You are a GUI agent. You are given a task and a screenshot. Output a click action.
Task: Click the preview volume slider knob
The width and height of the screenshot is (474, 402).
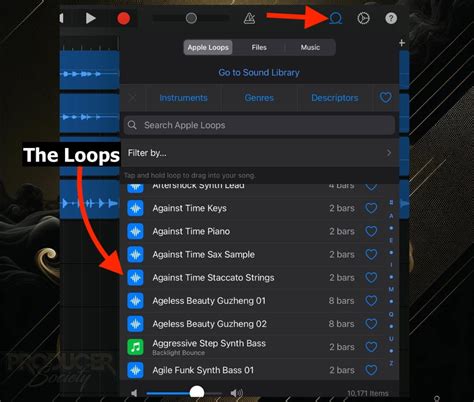tap(197, 393)
